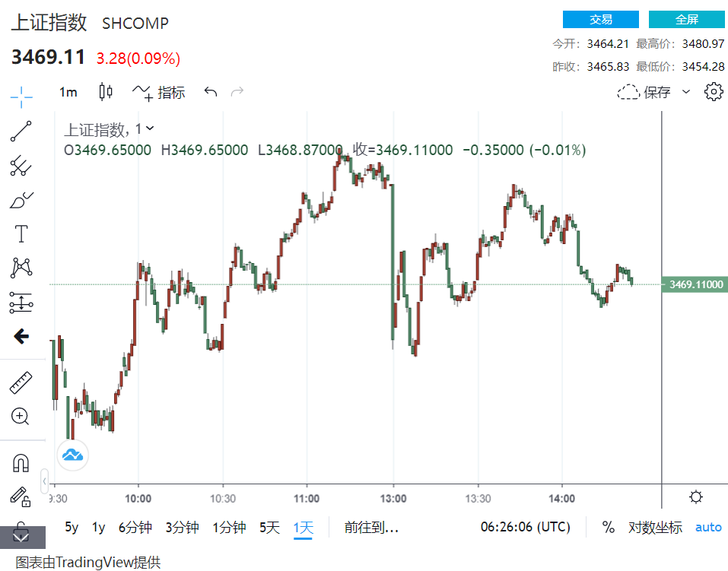Undo the last chart action
Screen dimensions: 728x571
coord(211,92)
